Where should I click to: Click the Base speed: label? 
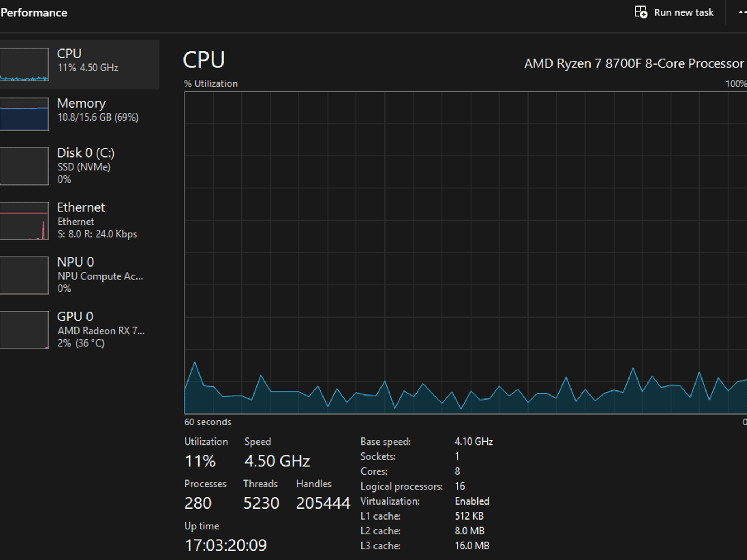click(x=386, y=442)
